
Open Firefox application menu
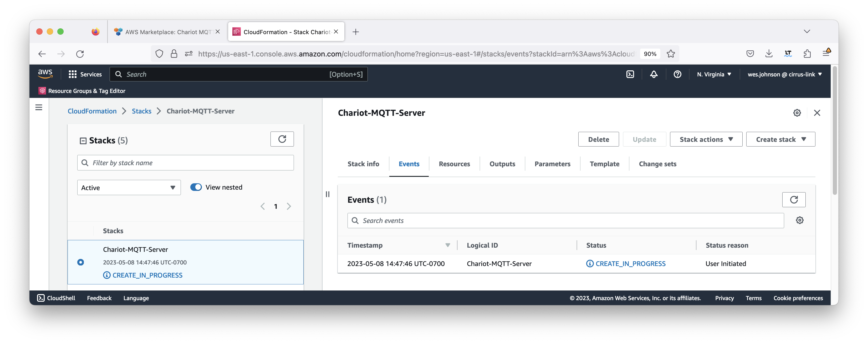click(x=826, y=53)
